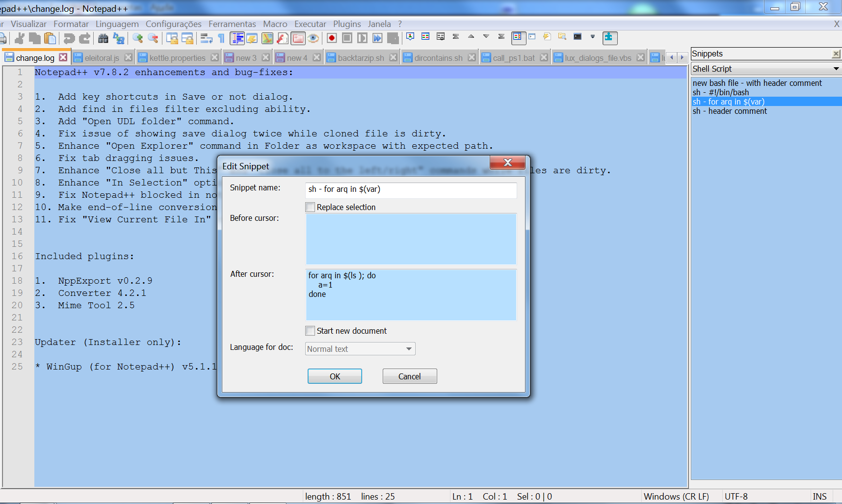This screenshot has height=504, width=842.
Task: Toggle Word wrap toolbar icon
Action: click(x=207, y=38)
